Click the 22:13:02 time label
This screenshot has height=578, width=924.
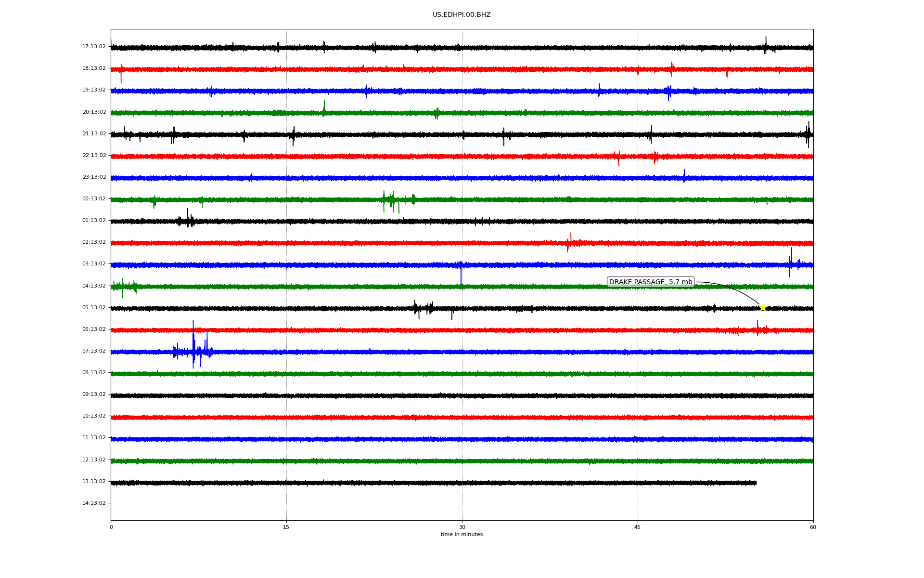click(x=94, y=156)
